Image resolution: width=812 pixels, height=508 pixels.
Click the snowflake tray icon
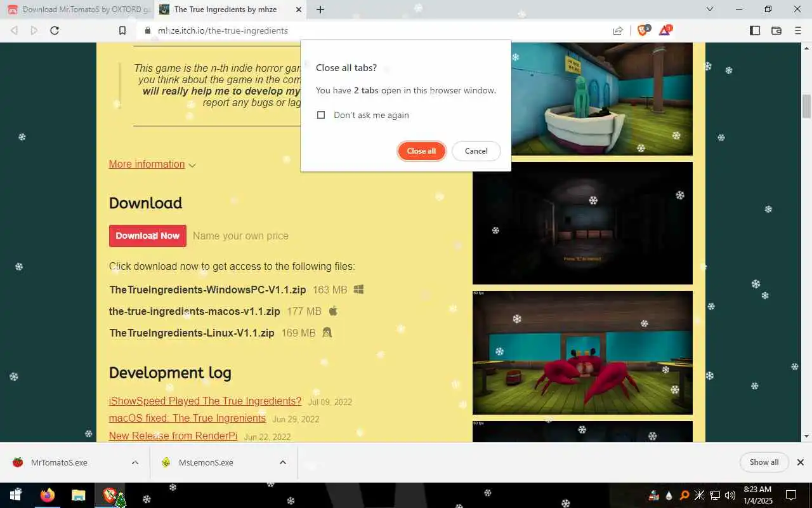click(699, 495)
